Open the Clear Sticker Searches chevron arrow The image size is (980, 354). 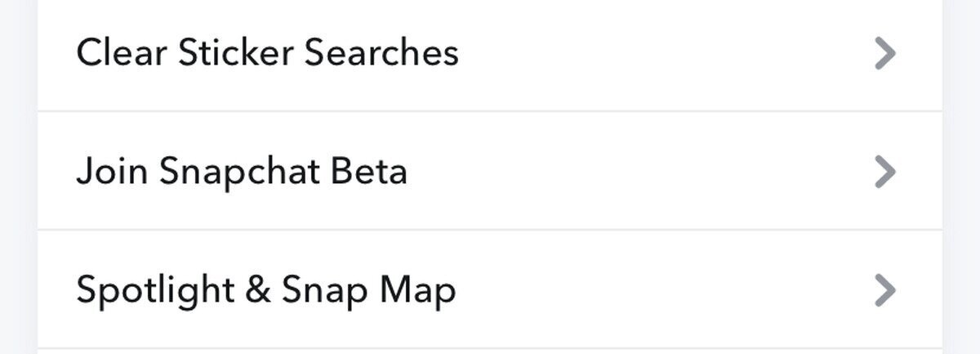pyautogui.click(x=884, y=53)
